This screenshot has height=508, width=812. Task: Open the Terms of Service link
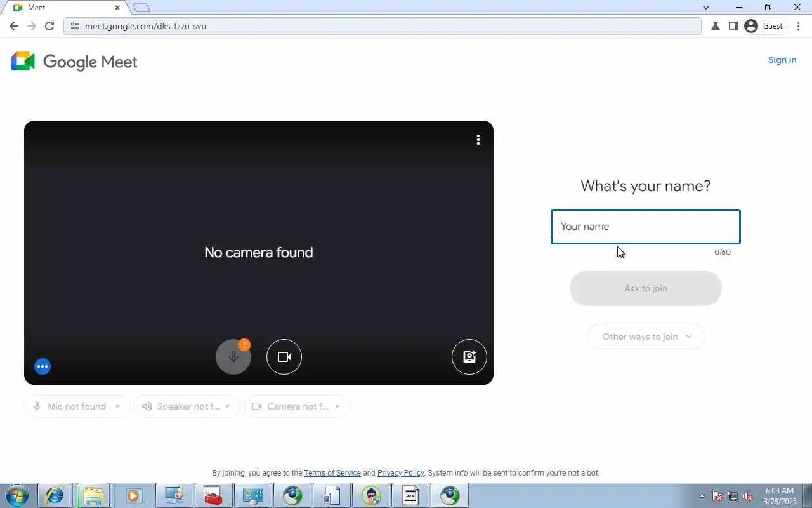click(332, 473)
